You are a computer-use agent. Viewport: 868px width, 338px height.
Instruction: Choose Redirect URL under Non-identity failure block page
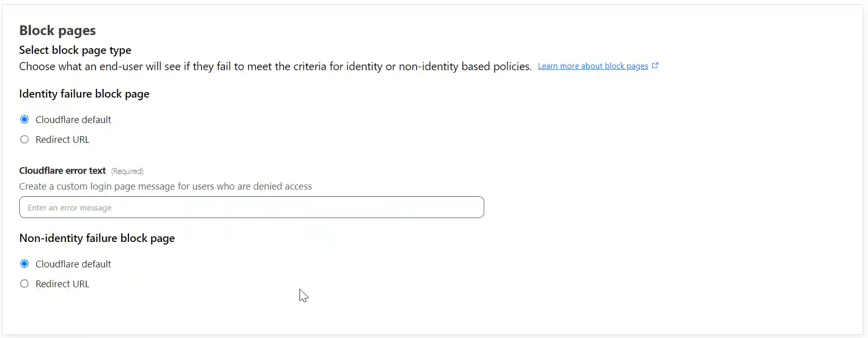24,284
